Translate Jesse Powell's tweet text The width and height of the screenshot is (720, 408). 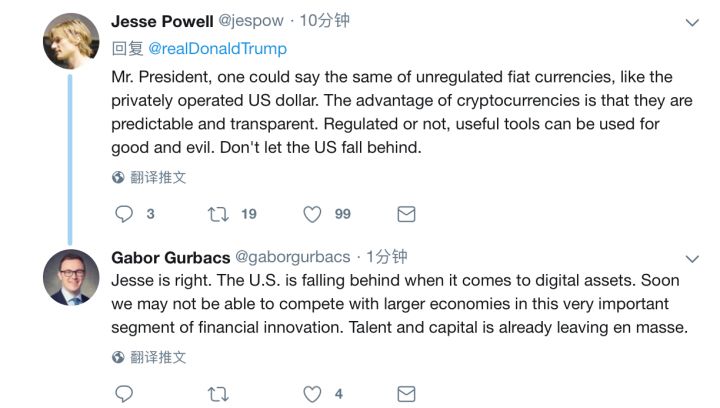click(x=158, y=178)
